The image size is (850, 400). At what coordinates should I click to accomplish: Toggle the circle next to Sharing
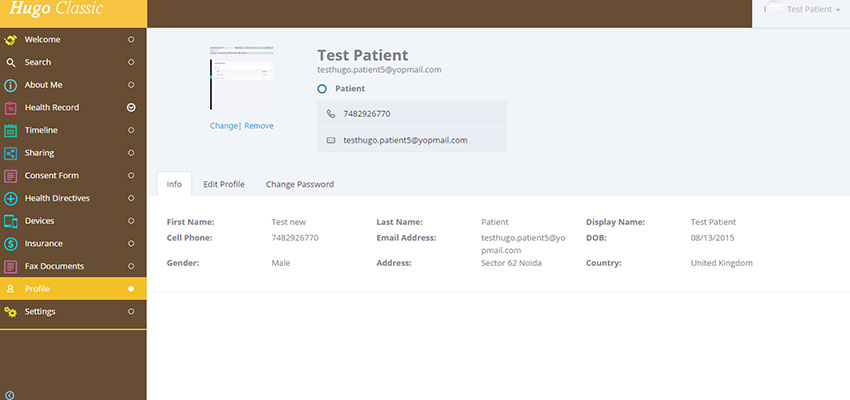click(131, 153)
